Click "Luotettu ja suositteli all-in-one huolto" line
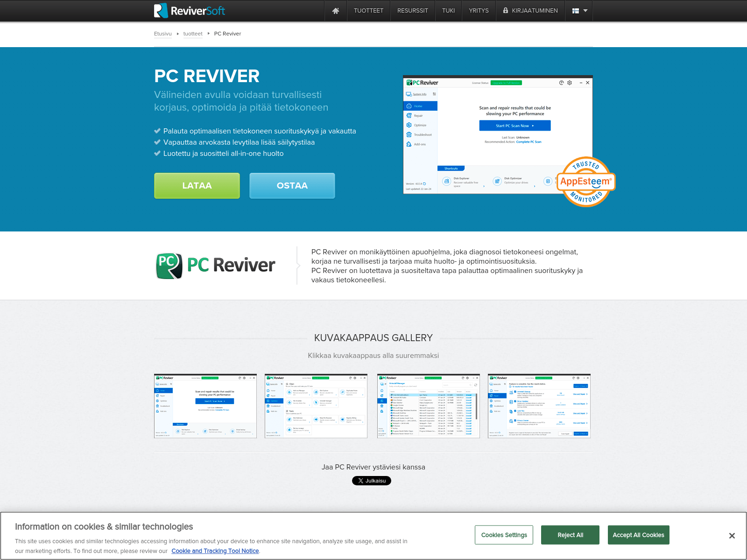The width and height of the screenshot is (747, 560). [x=224, y=154]
